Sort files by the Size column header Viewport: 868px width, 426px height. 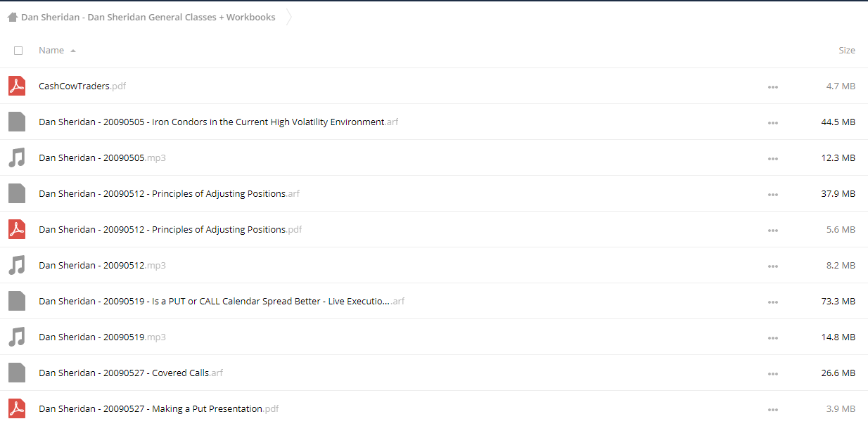click(x=847, y=51)
